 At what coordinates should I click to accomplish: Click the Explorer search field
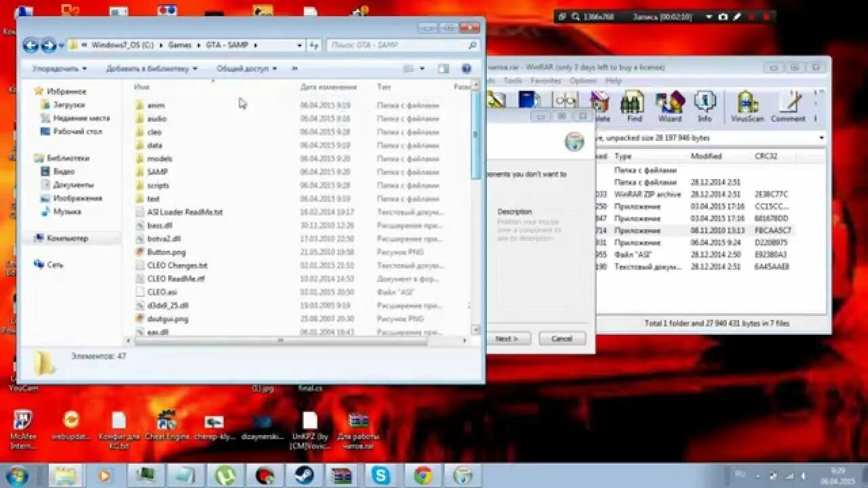[x=403, y=45]
